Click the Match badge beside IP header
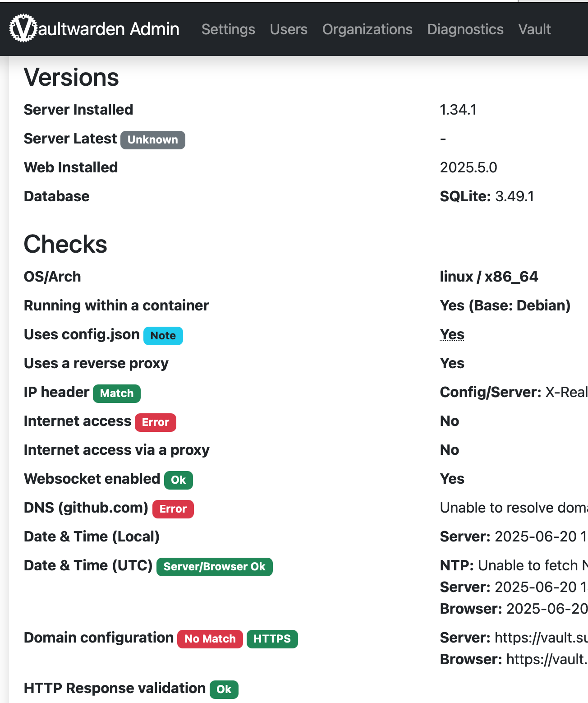This screenshot has width=588, height=703. [x=117, y=393]
